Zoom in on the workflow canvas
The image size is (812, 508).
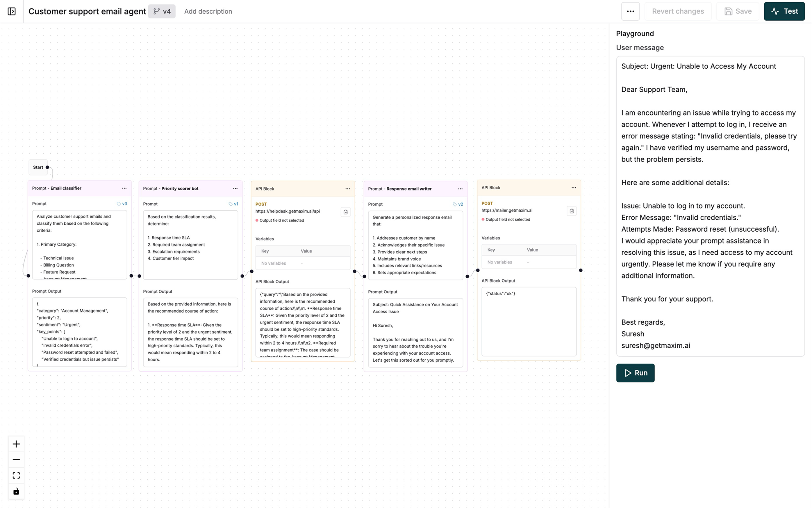[16, 444]
